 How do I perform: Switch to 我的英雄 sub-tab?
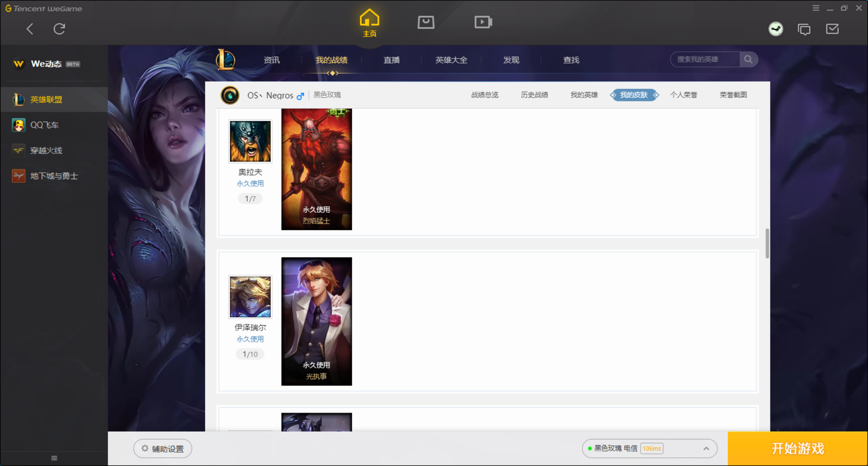click(584, 95)
